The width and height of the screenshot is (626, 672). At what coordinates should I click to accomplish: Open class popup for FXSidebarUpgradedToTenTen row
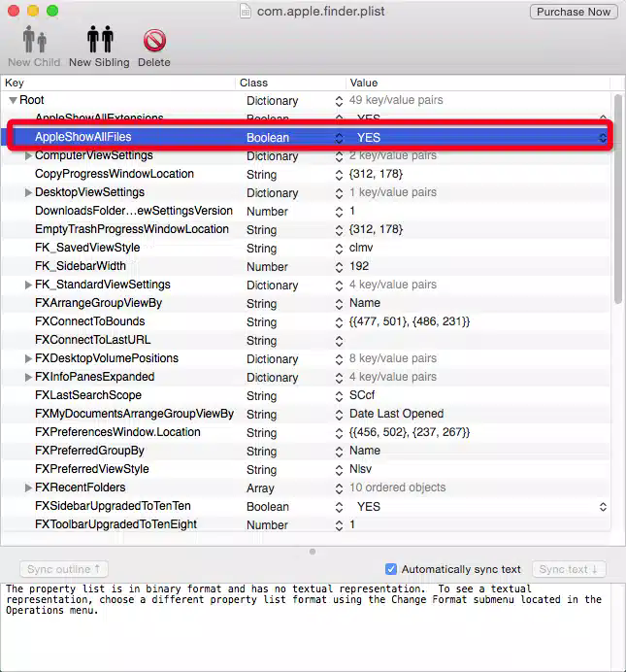pyautogui.click(x=339, y=507)
